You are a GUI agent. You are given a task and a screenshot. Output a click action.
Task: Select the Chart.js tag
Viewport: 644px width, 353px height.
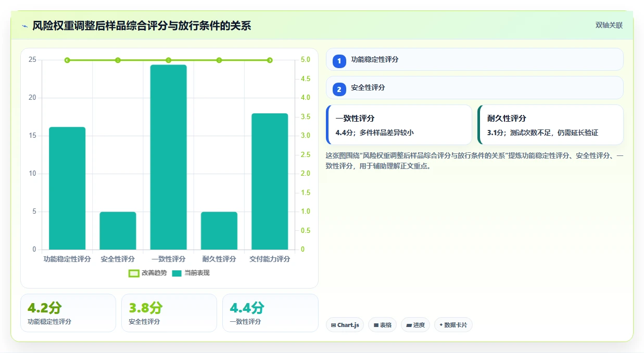pos(345,325)
